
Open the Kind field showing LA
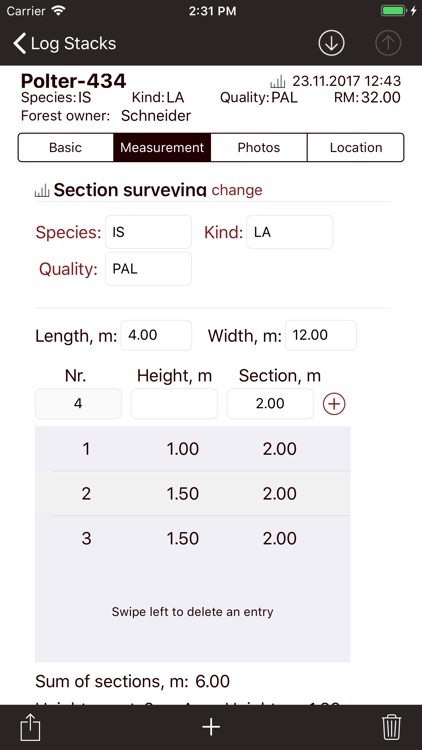click(x=289, y=232)
